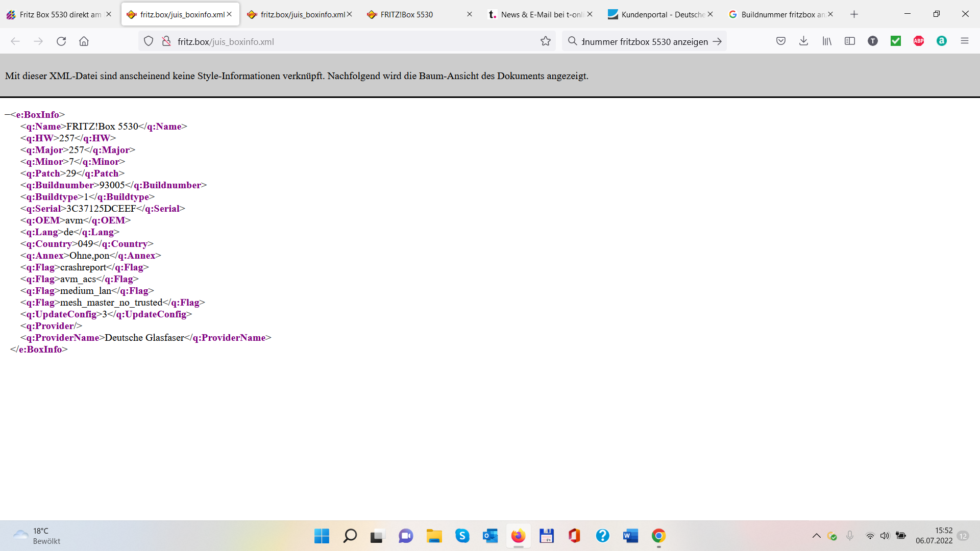The height and width of the screenshot is (551, 980).
Task: Click the Country value 049
Action: pos(85,244)
